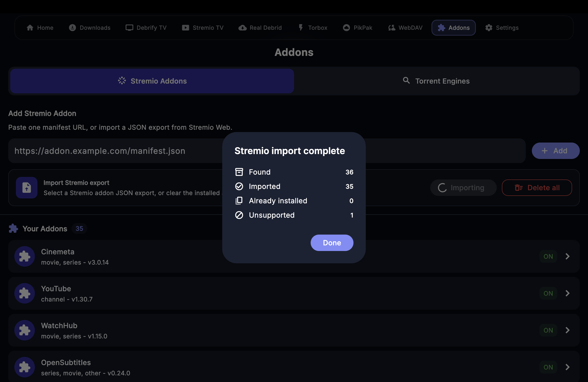Image resolution: width=588 pixels, height=382 pixels.
Task: Click the Stremio import complete title
Action: pos(290,151)
